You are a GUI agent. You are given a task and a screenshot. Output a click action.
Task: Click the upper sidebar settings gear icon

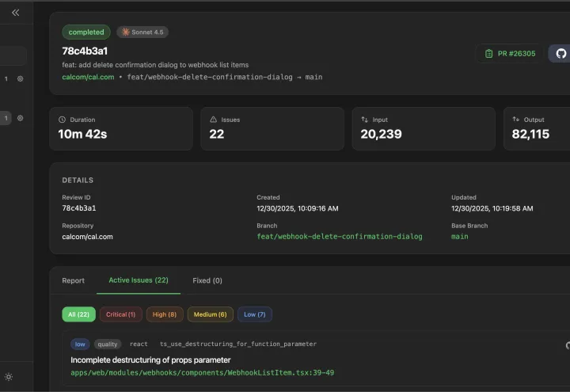click(x=21, y=78)
